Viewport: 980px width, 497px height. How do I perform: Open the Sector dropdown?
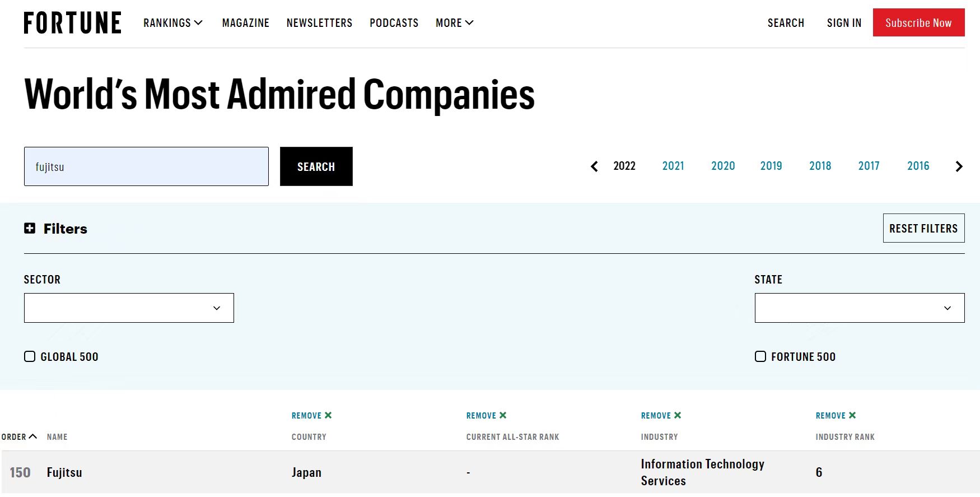pyautogui.click(x=129, y=308)
